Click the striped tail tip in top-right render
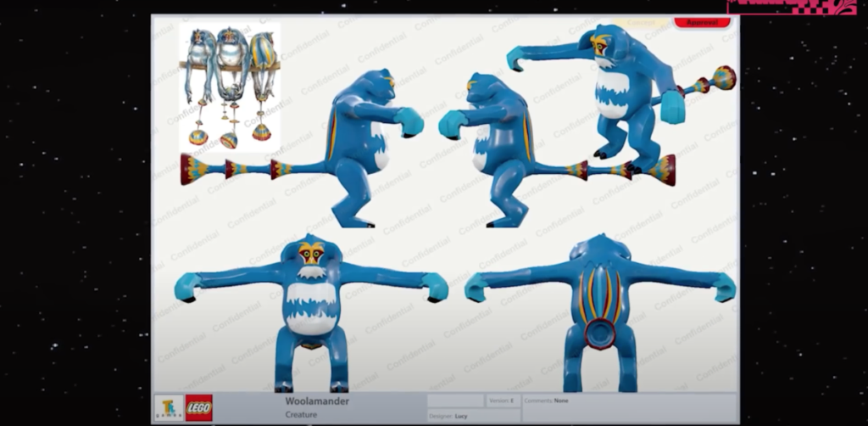 click(x=722, y=78)
